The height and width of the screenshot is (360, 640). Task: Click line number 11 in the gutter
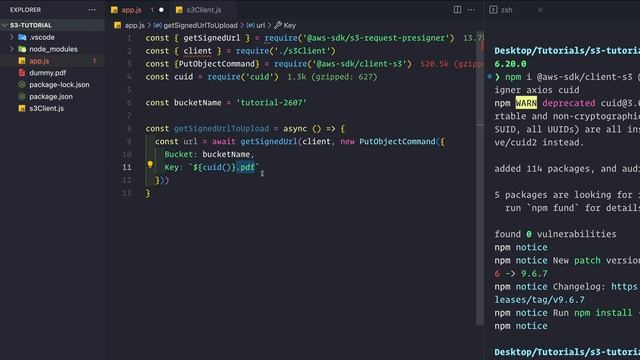click(127, 167)
